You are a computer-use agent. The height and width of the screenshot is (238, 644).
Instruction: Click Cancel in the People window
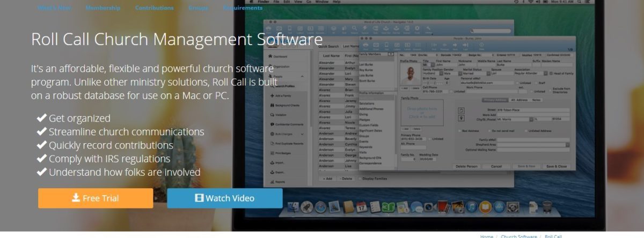tap(496, 166)
